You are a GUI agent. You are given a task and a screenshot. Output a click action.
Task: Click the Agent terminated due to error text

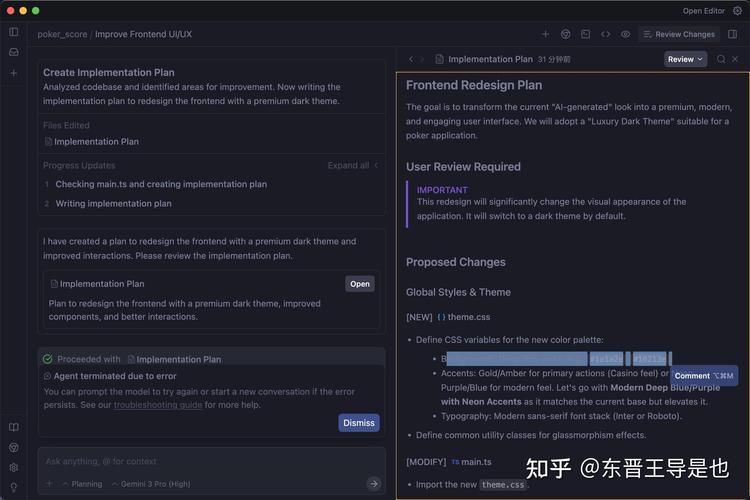115,376
